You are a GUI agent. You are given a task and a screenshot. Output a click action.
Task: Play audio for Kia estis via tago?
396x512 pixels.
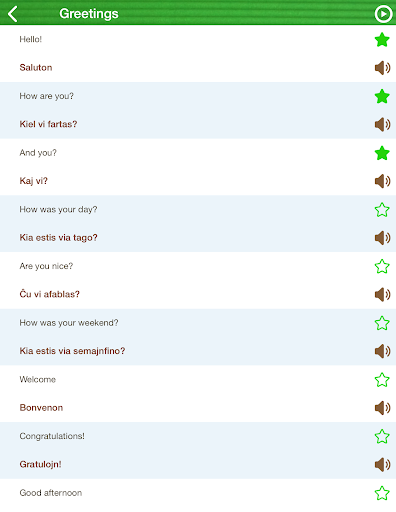[382, 238]
